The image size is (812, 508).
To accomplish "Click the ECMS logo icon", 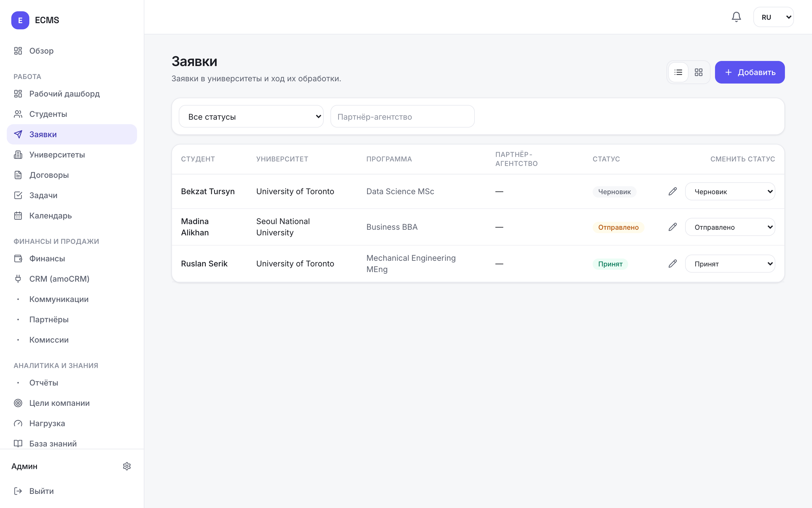I will coord(20,20).
